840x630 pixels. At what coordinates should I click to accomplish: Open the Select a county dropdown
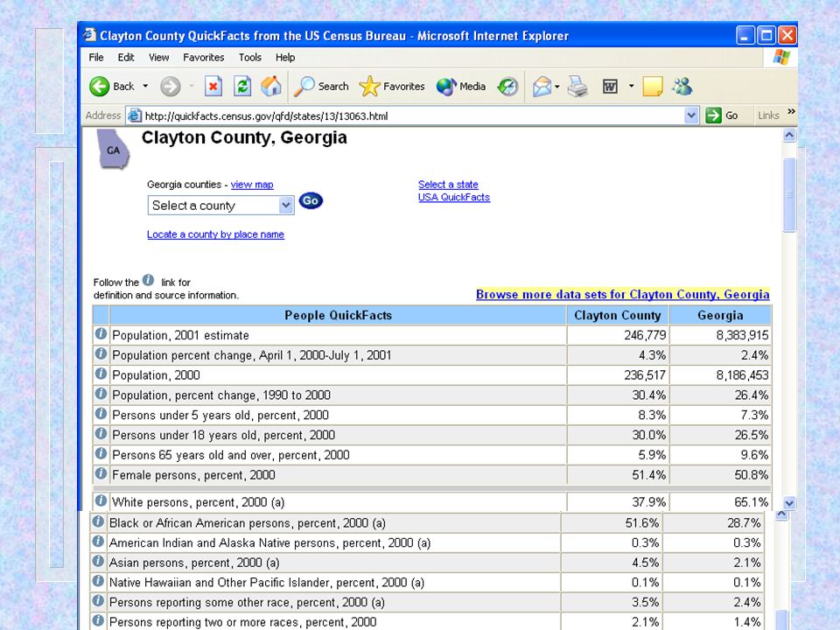pyautogui.click(x=220, y=205)
